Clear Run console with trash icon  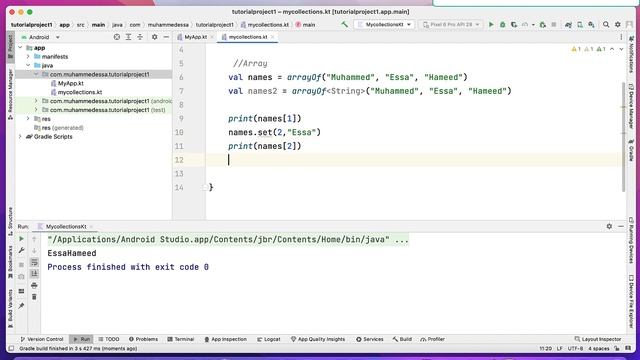[34, 297]
